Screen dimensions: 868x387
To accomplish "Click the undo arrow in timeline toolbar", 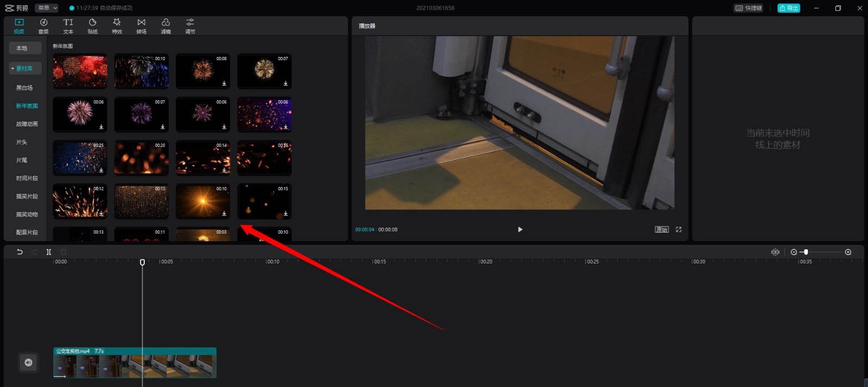I will 20,252.
